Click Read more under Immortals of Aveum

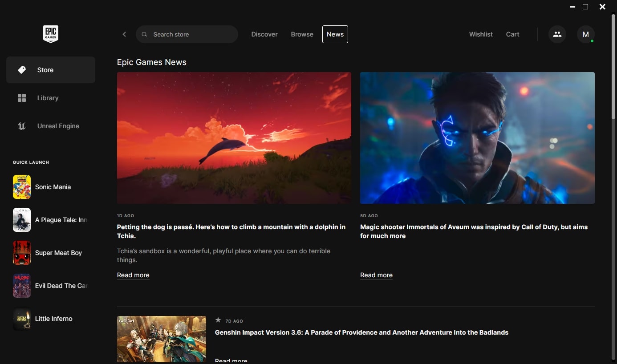click(x=376, y=275)
